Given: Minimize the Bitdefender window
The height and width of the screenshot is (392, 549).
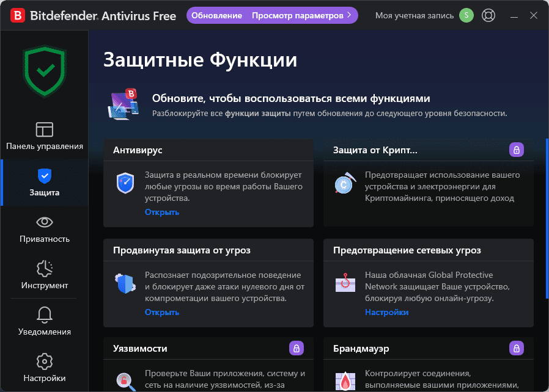Looking at the screenshot, I should (514, 16).
